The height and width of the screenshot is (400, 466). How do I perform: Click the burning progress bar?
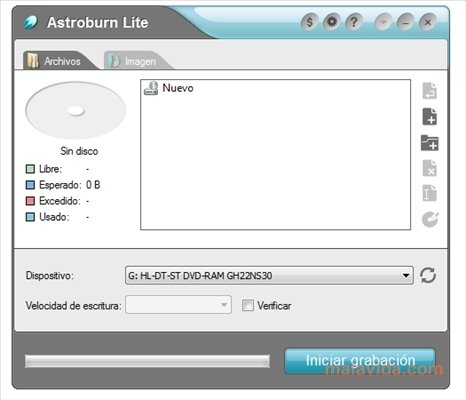pos(147,361)
